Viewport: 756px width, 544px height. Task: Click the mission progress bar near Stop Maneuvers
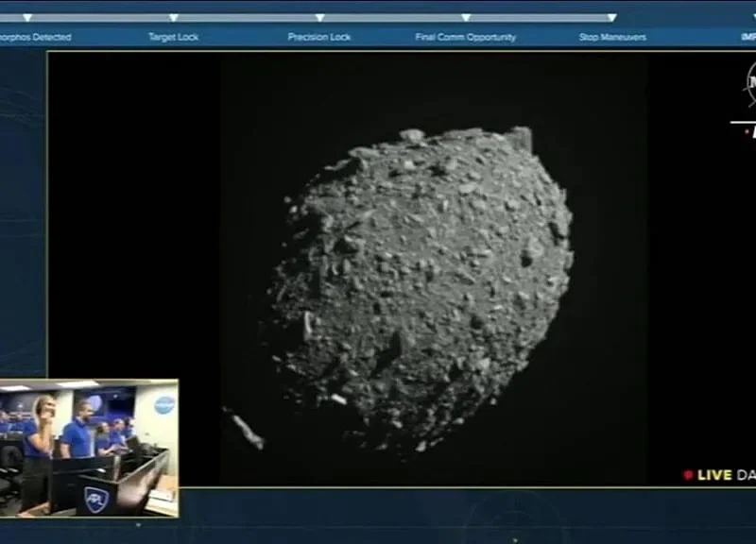[x=567, y=17]
